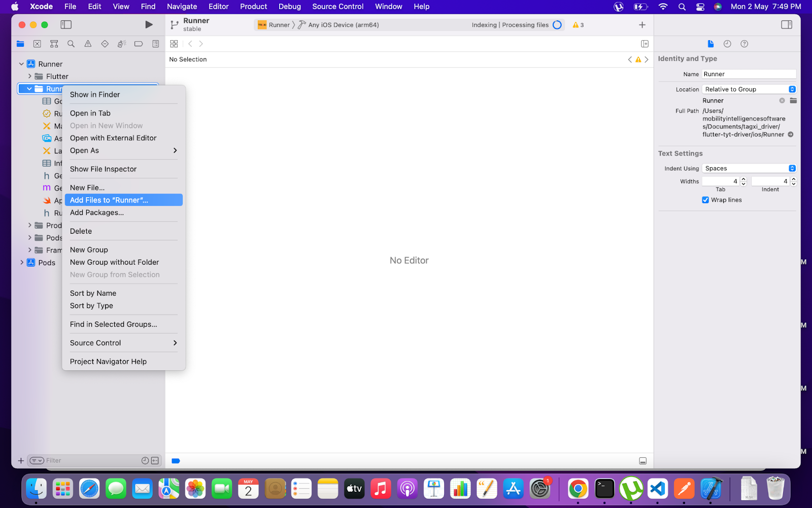Open the Find navigator
Viewport: 812px width, 508px height.
coord(71,44)
